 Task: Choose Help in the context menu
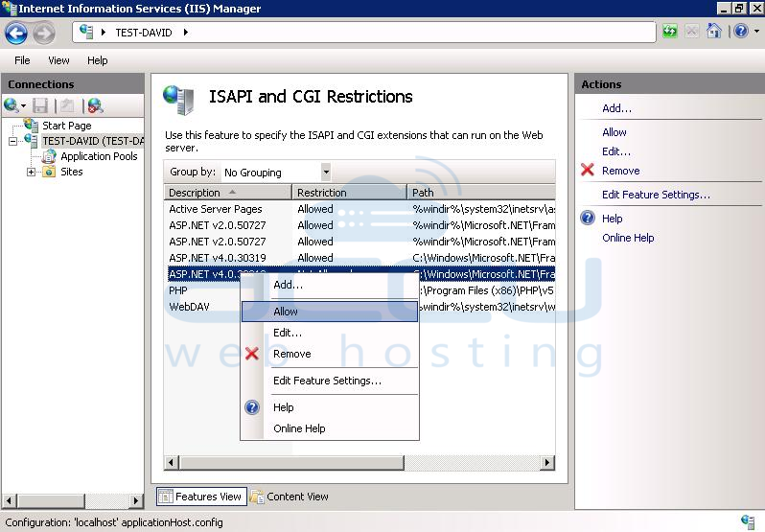point(330,407)
